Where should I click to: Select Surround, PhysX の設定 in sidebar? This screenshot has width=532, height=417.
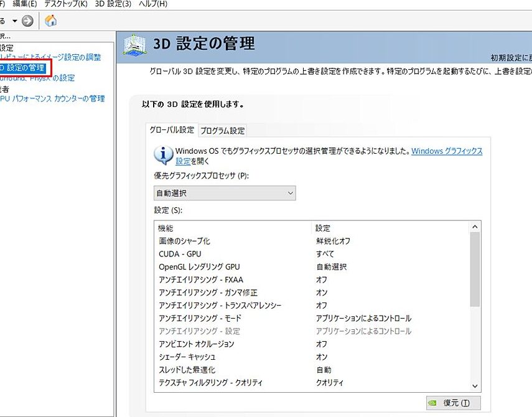tap(37, 78)
